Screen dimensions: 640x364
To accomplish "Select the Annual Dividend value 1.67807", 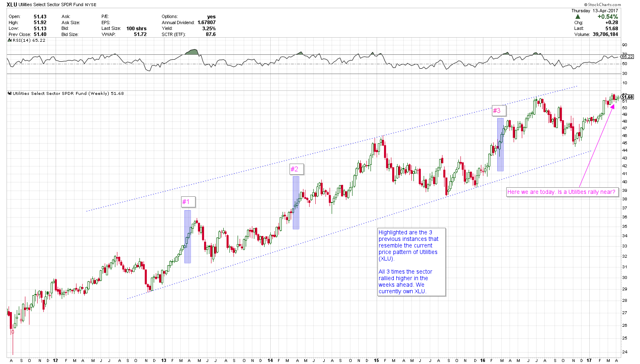I will [206, 22].
